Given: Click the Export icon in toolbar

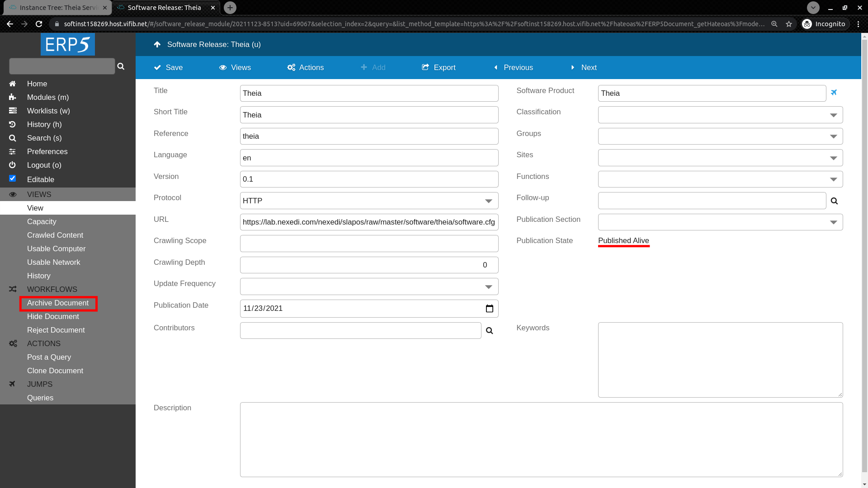Looking at the screenshot, I should click(x=425, y=67).
